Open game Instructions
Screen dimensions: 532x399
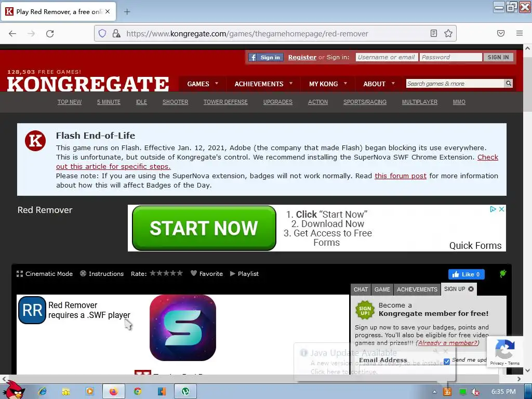click(102, 274)
